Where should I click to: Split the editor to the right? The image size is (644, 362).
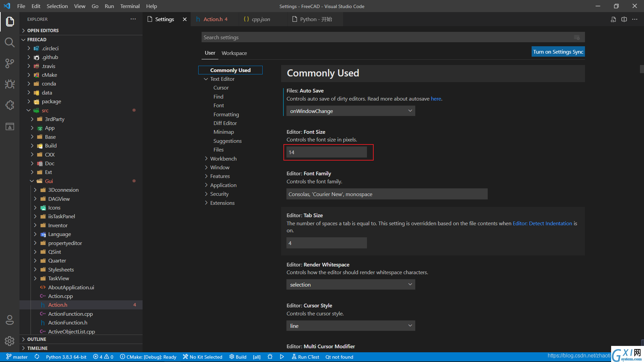[624, 19]
